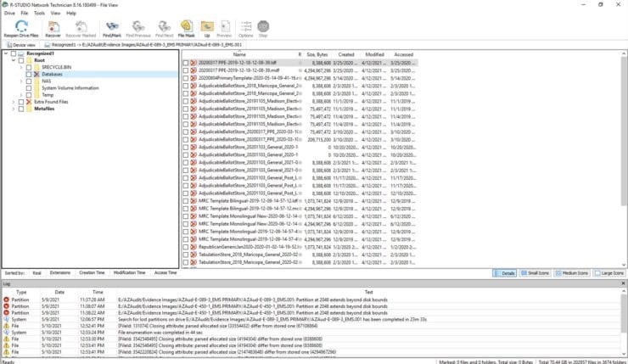Check the Databases folder checkbox
Screen dimensions: 628x364
[29, 74]
